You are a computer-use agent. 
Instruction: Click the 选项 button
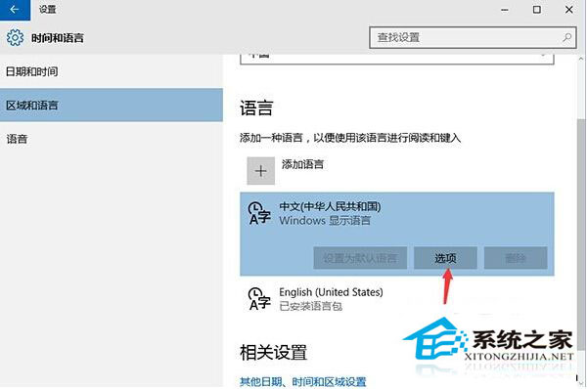click(445, 258)
